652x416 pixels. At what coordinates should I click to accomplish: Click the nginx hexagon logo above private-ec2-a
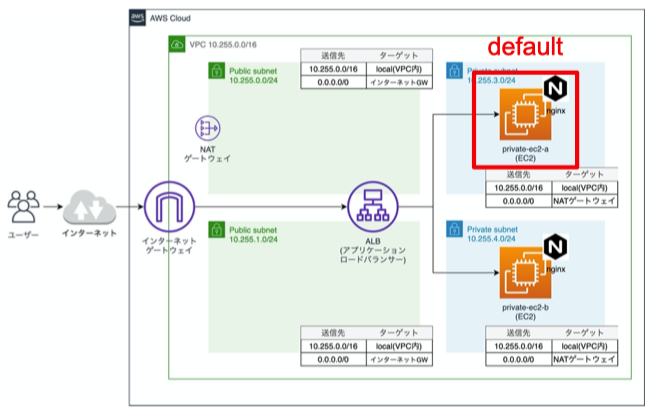click(x=556, y=89)
